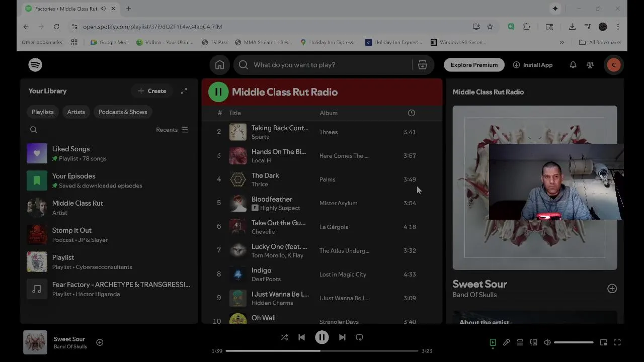Image resolution: width=644 pixels, height=362 pixels.
Task: Open Your Episodes in library
Action: pyautogui.click(x=109, y=180)
